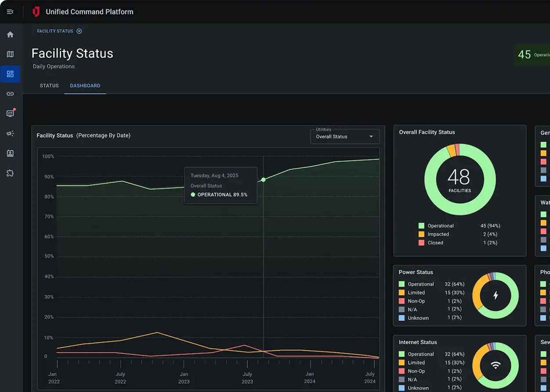Open the Announcements megaphone icon
Viewport: 550px width, 392px height.
coord(10,134)
